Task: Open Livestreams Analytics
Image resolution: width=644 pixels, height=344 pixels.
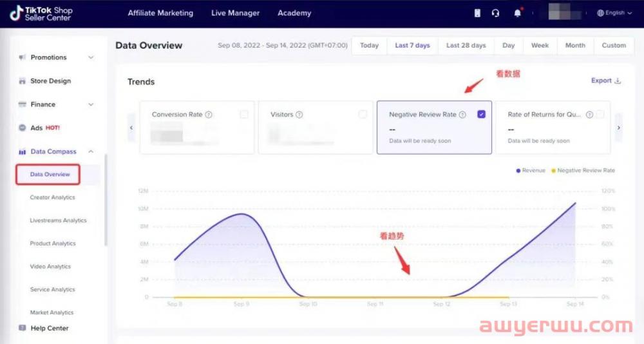Action: click(59, 220)
